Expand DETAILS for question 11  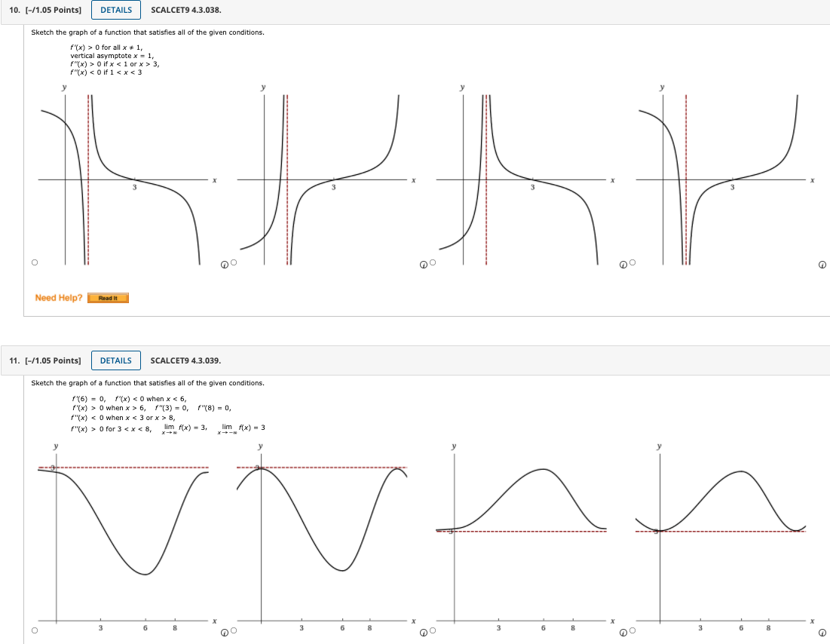click(x=115, y=360)
